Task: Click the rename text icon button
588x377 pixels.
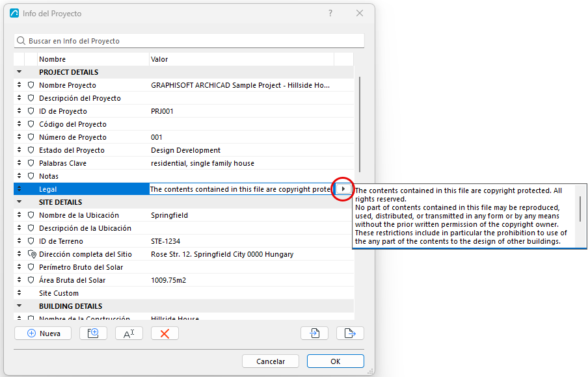Action: 129,333
